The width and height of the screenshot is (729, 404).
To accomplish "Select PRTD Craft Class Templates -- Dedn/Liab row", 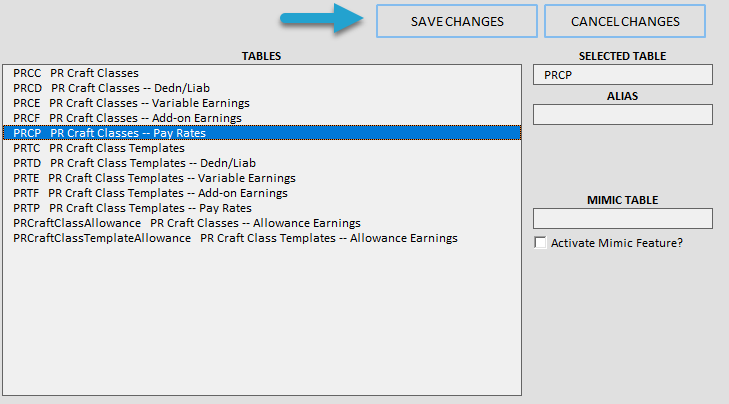I will 262,163.
